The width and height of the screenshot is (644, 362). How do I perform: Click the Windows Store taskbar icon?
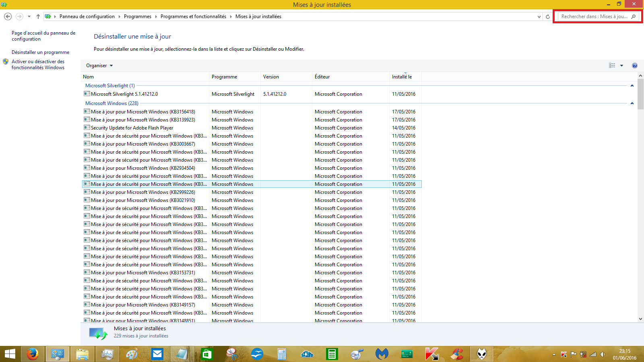[x=207, y=354]
